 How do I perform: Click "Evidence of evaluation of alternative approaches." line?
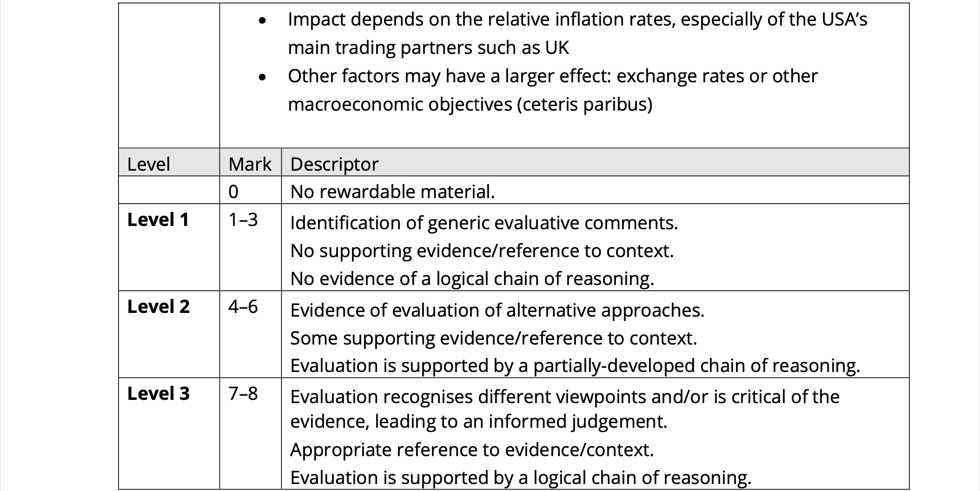[497, 310]
